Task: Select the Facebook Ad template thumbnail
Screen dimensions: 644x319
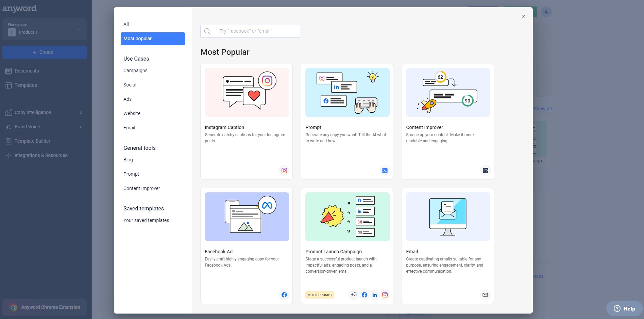Action: [247, 217]
